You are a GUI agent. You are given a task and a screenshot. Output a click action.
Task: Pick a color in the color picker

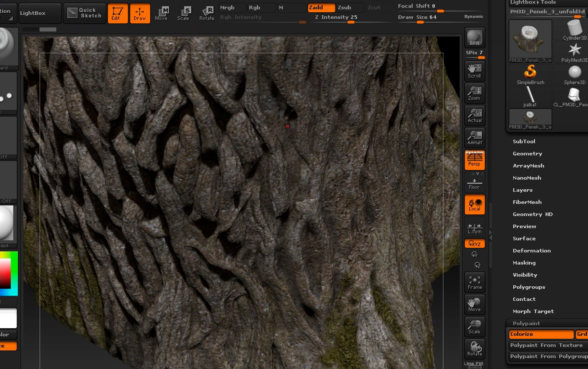[x=9, y=274]
